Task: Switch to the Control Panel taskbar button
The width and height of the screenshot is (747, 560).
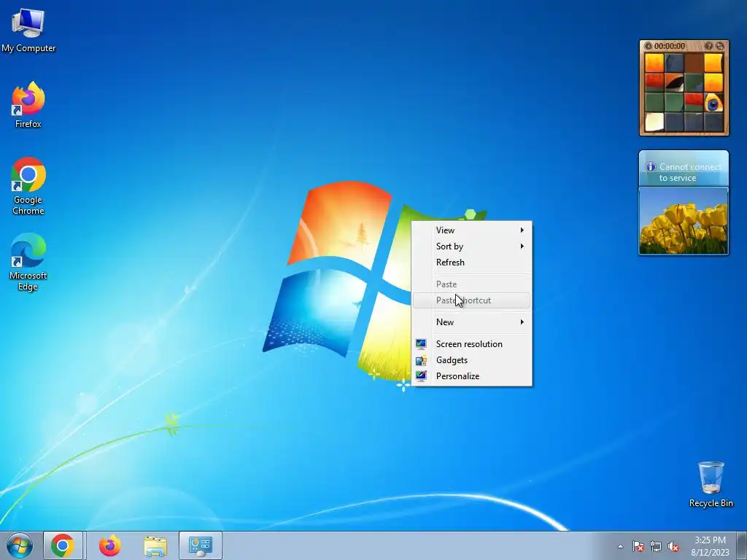Action: pyautogui.click(x=201, y=545)
